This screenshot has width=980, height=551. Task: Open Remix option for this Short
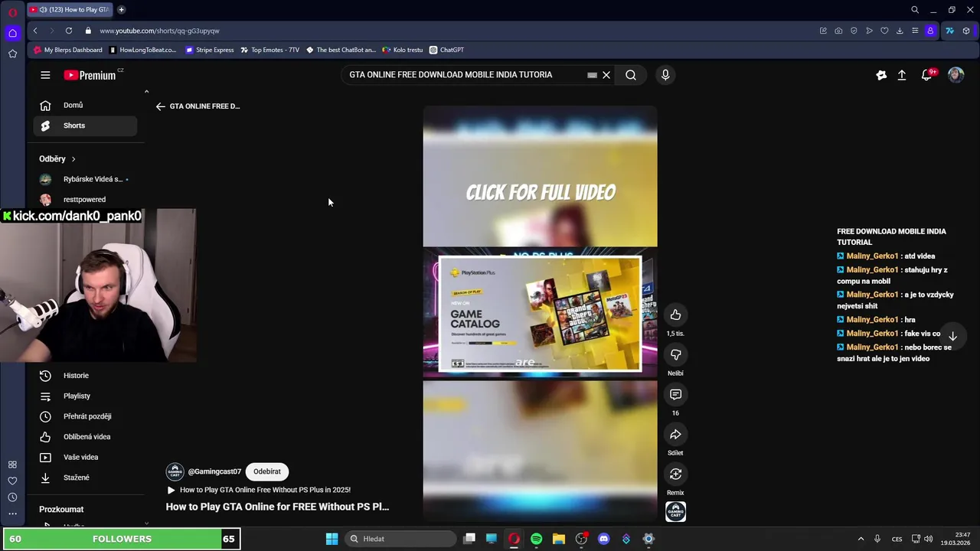[x=675, y=474]
